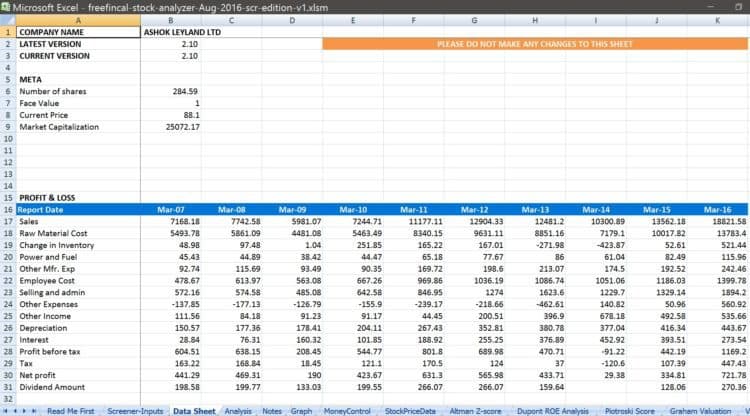Go to the Altman Z-score sheet
The height and width of the screenshot is (416, 750).
click(x=475, y=411)
